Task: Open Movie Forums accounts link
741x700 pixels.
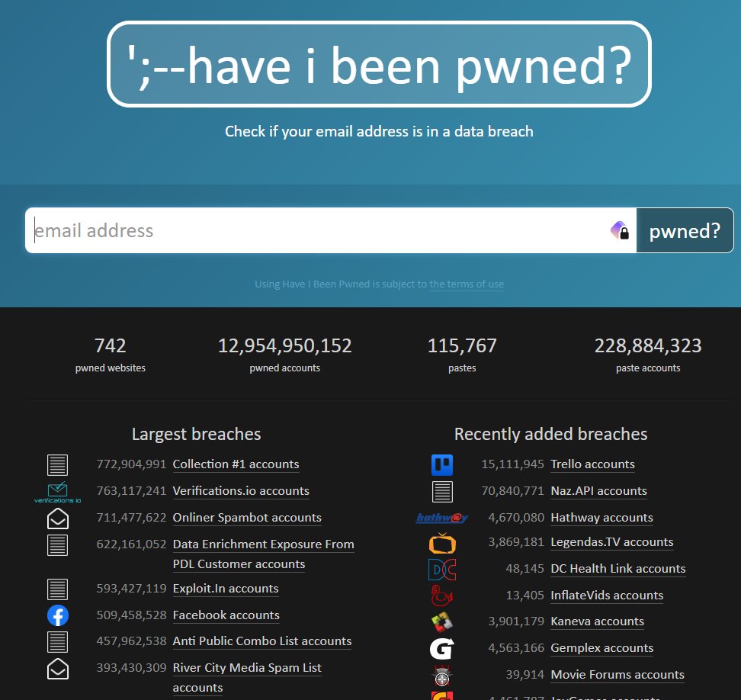Action: coord(617,675)
